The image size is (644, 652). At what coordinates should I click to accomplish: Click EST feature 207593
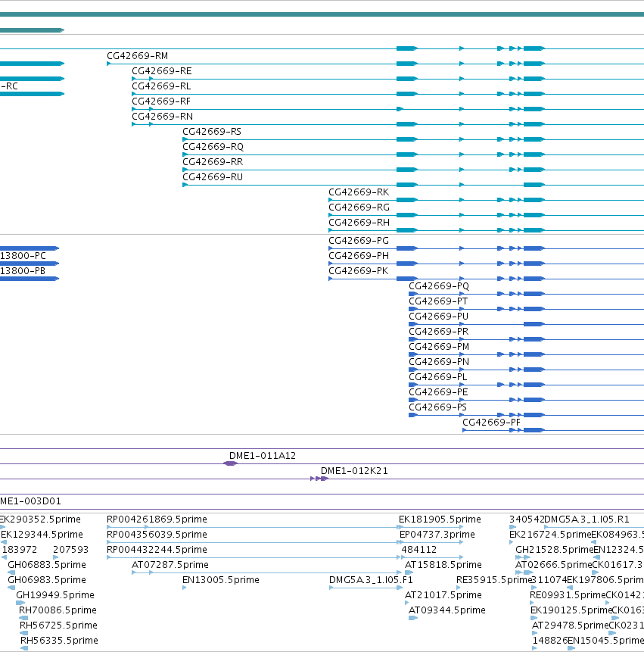[70, 550]
